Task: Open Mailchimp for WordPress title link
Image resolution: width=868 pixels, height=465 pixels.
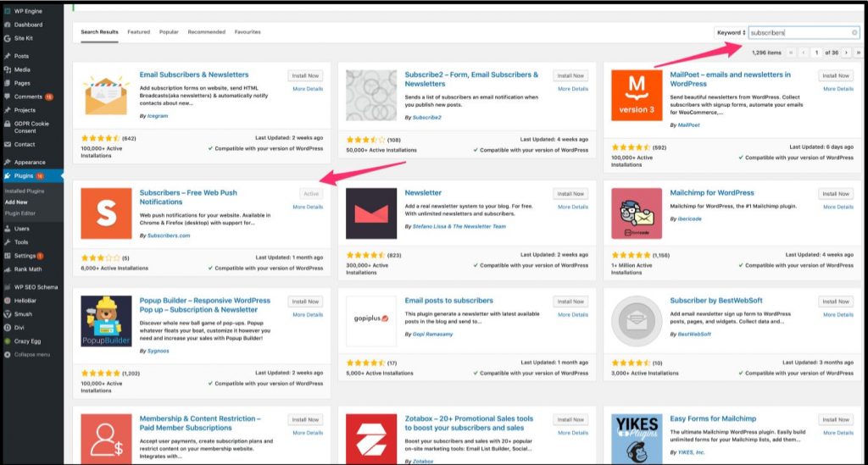Action: (712, 193)
